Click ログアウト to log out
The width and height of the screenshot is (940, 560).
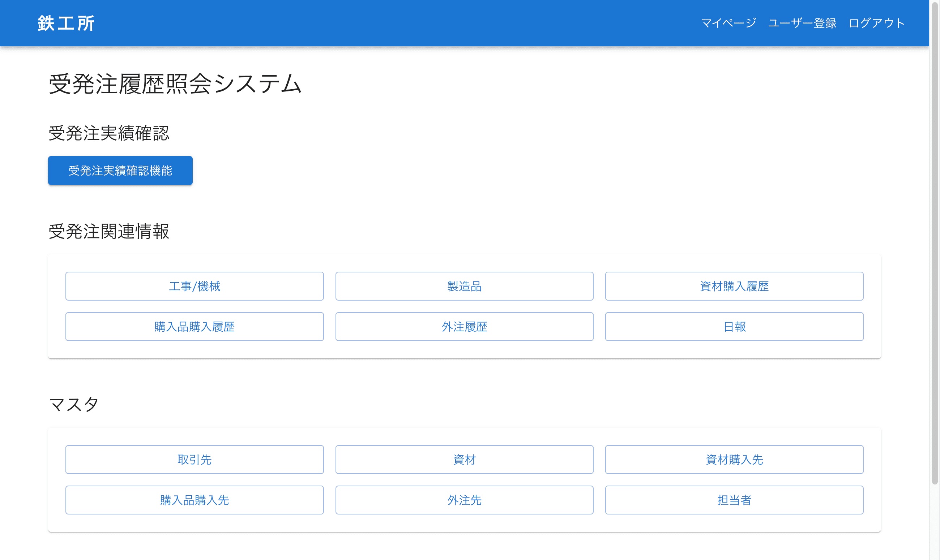pos(876,23)
